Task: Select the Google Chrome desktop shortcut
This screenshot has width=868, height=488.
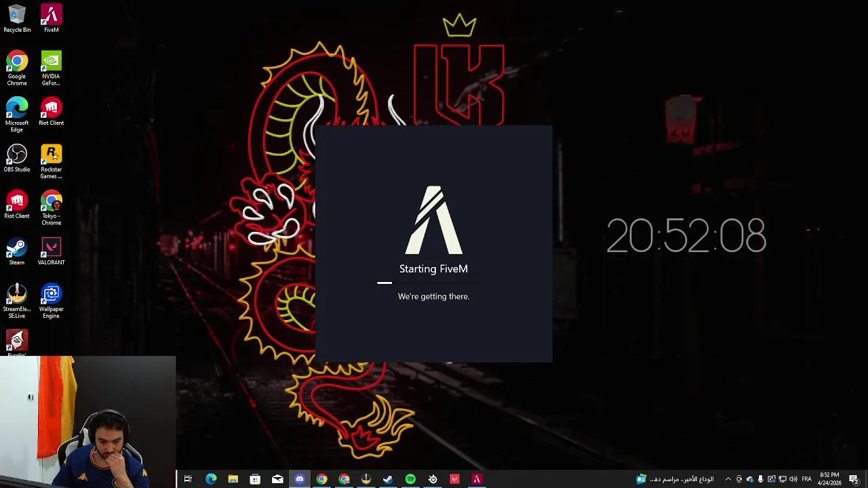Action: (x=17, y=68)
